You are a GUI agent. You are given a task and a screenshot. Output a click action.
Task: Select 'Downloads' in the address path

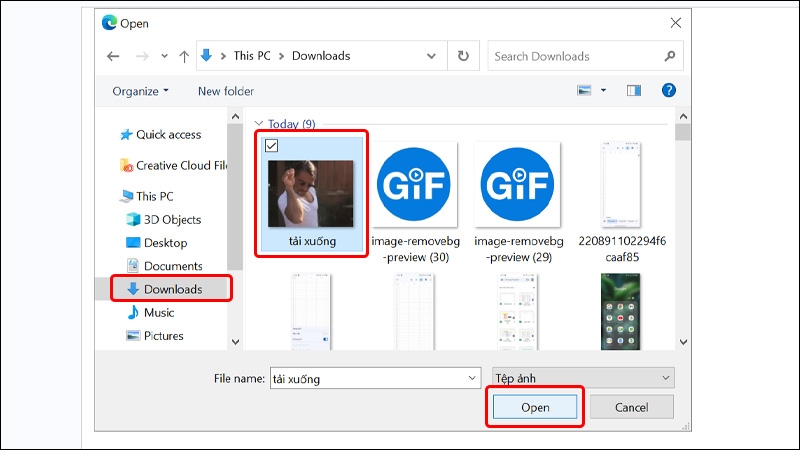point(321,56)
